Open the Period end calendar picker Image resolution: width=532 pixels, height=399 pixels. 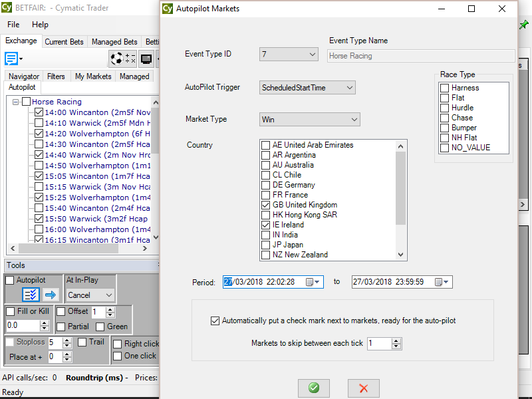[442, 282]
